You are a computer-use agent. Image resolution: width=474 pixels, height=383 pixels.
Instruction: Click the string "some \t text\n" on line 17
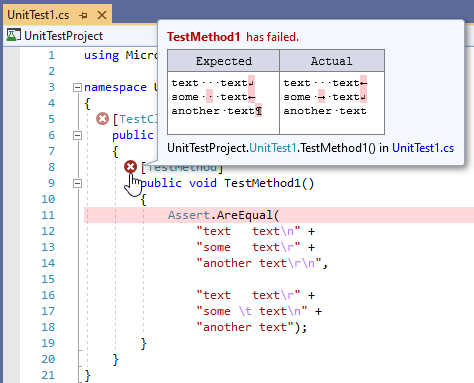252,311
